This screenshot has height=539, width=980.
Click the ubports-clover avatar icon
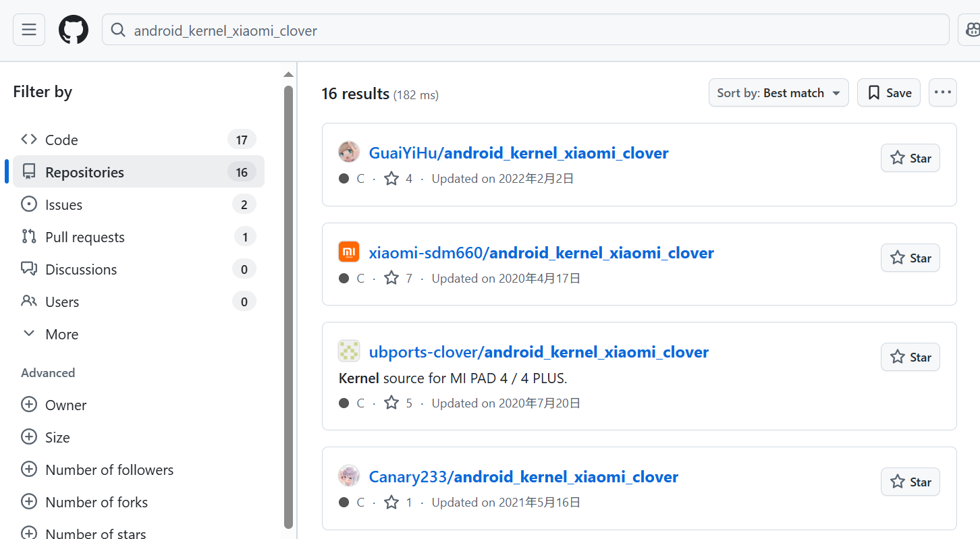click(349, 351)
